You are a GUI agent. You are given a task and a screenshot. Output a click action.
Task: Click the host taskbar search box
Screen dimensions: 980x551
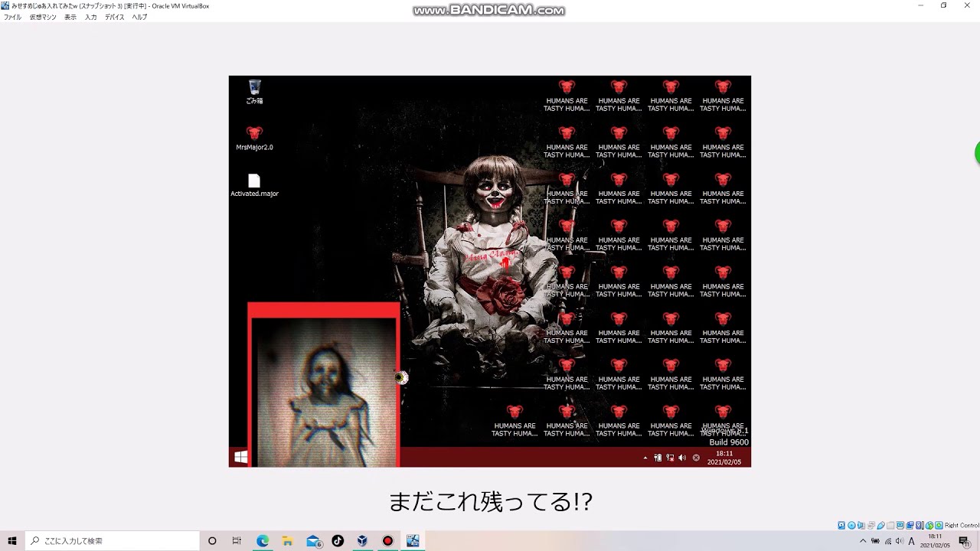pyautogui.click(x=112, y=541)
